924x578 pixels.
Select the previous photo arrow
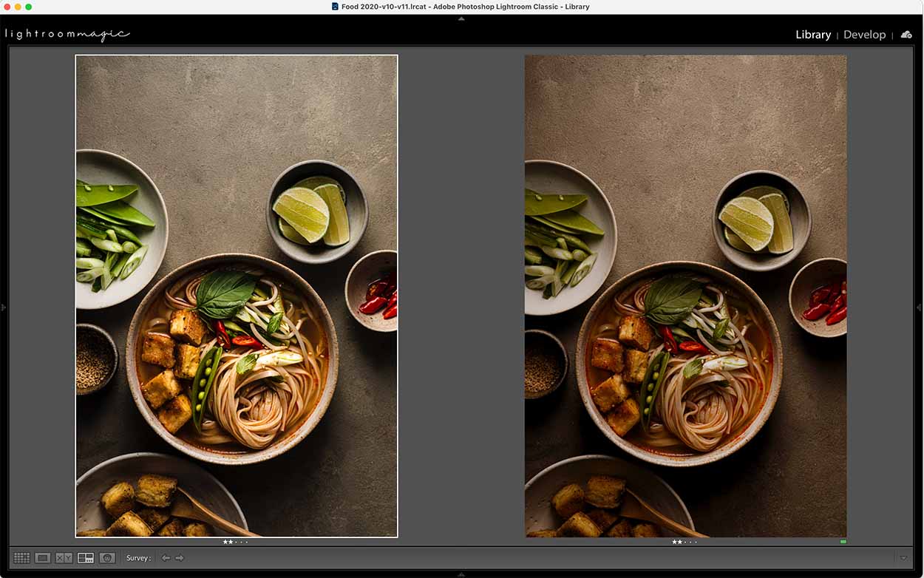(x=166, y=558)
